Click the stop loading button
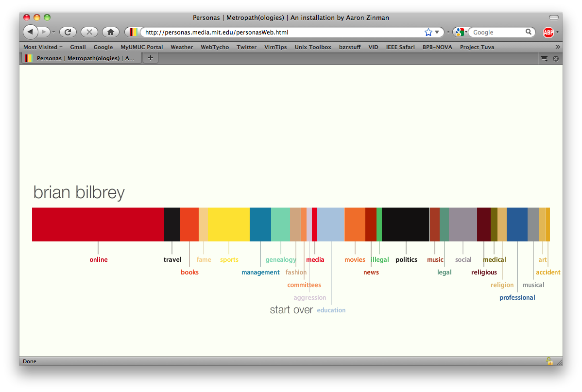This screenshot has width=582, height=392. pos(89,32)
